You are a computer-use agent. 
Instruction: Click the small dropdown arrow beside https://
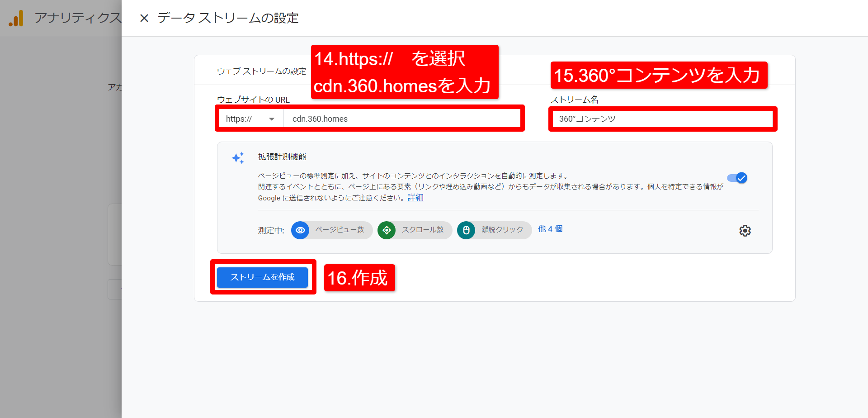tap(272, 119)
